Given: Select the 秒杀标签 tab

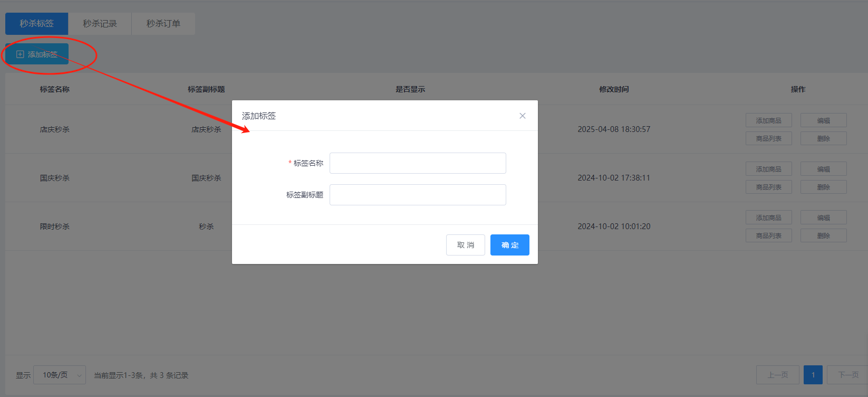Looking at the screenshot, I should (37, 24).
